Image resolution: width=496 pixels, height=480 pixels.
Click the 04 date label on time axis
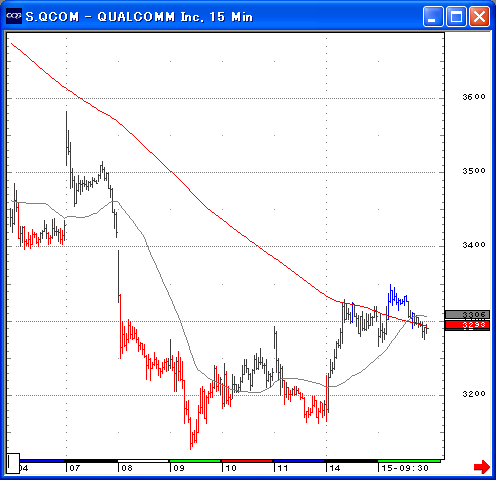[24, 468]
